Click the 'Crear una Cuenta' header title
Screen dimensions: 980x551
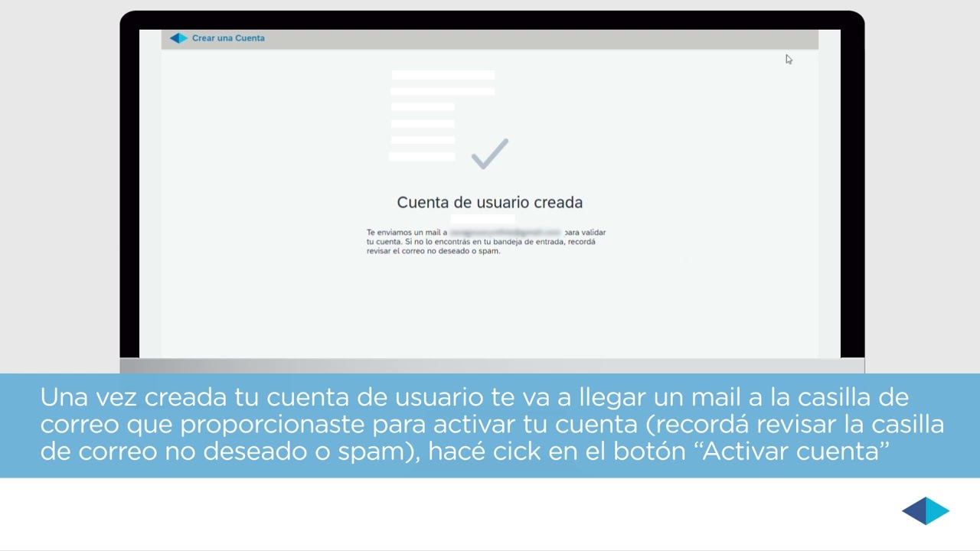(x=228, y=38)
